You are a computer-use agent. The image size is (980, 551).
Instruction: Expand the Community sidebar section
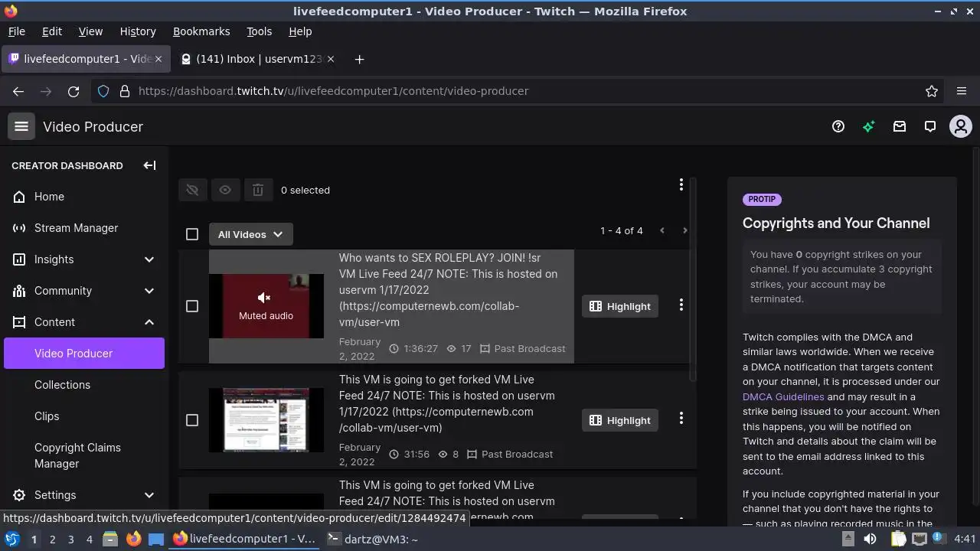pos(149,291)
